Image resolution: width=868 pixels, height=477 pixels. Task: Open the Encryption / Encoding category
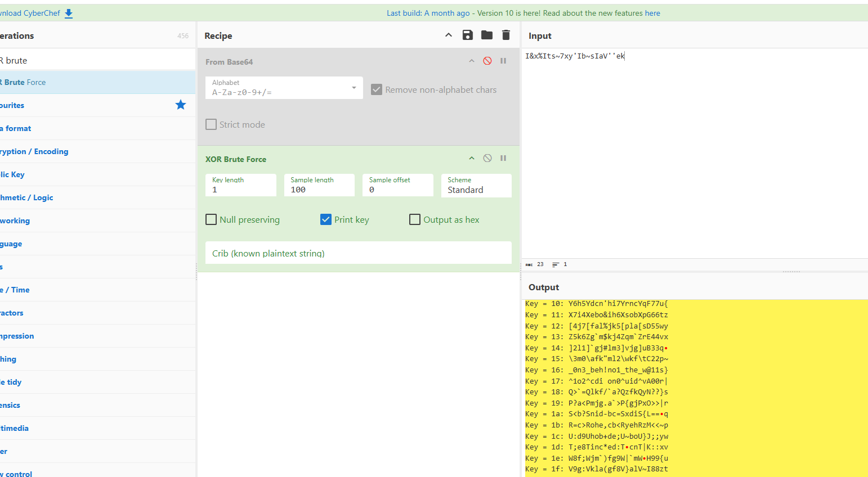pos(35,151)
